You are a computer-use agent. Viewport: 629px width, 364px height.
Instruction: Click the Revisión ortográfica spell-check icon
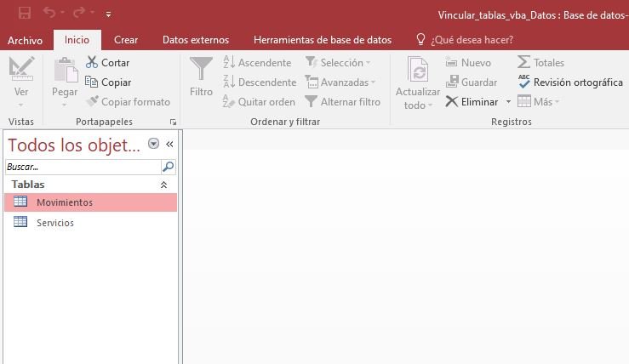tap(523, 82)
